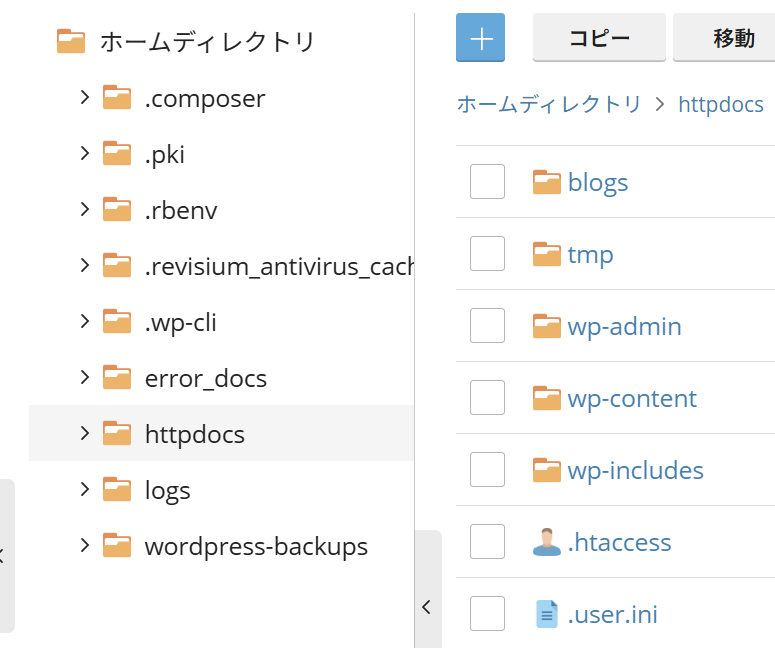
Task: Open the tmp folder link
Action: (590, 254)
